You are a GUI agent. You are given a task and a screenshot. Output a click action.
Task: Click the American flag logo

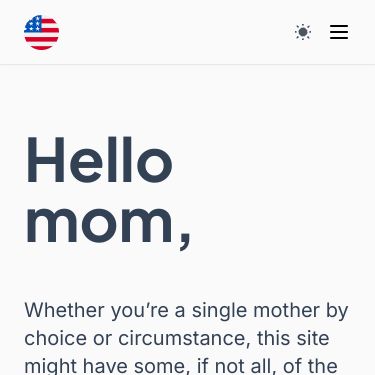point(42,32)
